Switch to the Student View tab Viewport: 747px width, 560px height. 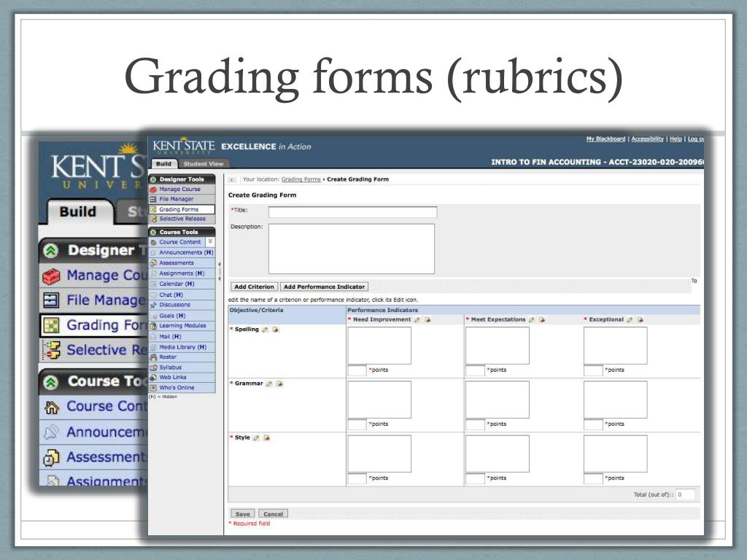click(204, 164)
